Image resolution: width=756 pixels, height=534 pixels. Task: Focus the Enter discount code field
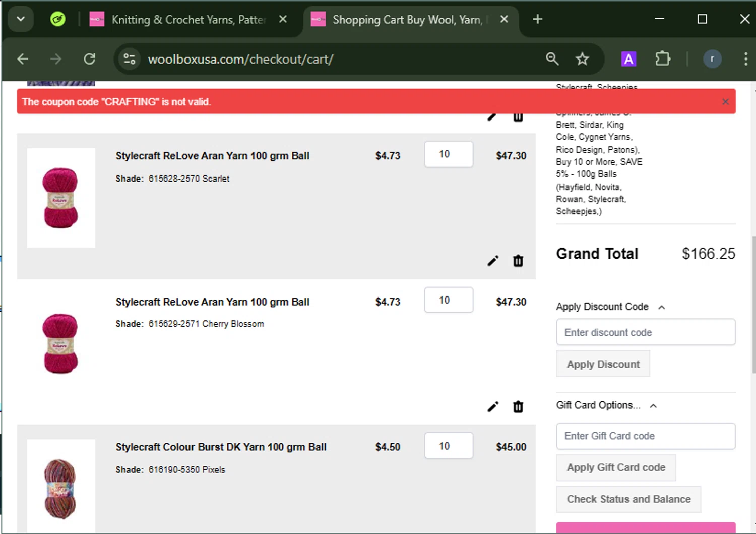pyautogui.click(x=646, y=332)
